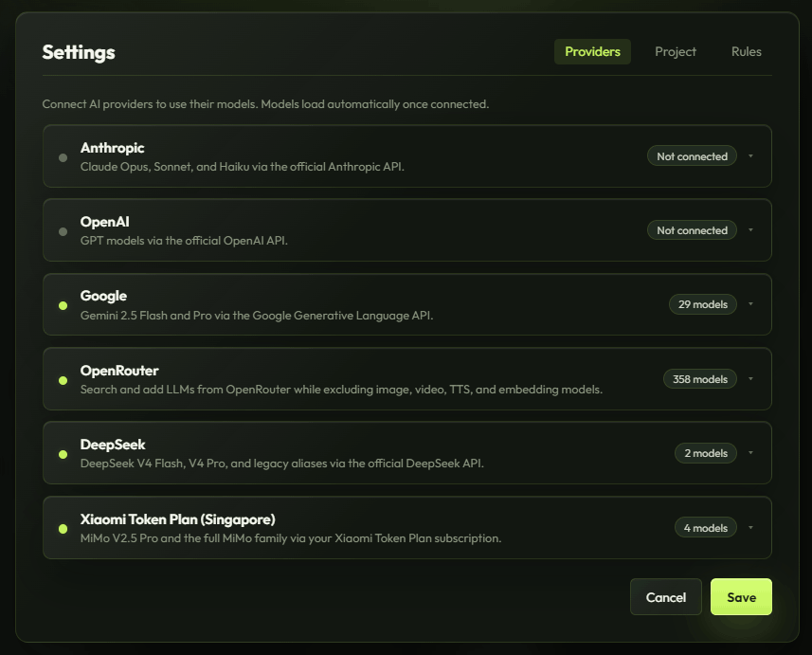812x655 pixels.
Task: Expand the OpenAI provider row arrow
Action: point(750,230)
